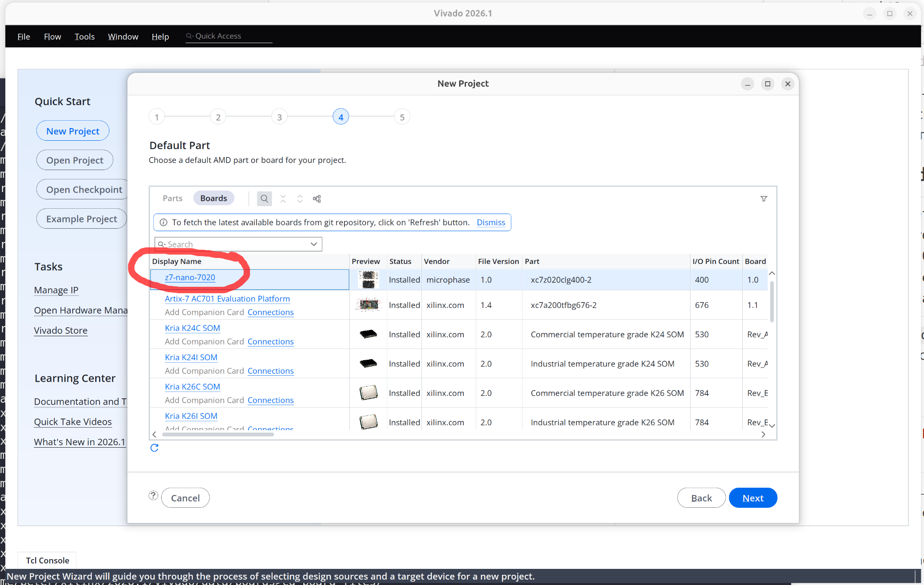Select the z7-nano-7020 board link
924x585 pixels.
pos(190,278)
